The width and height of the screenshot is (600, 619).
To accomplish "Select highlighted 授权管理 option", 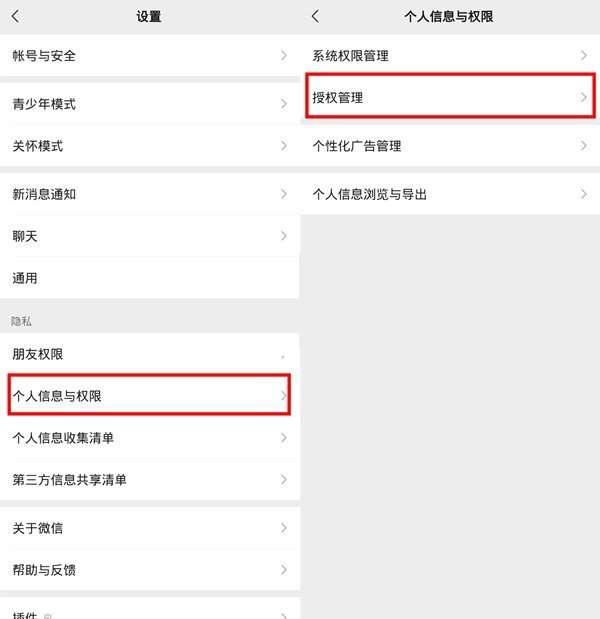I will point(450,96).
